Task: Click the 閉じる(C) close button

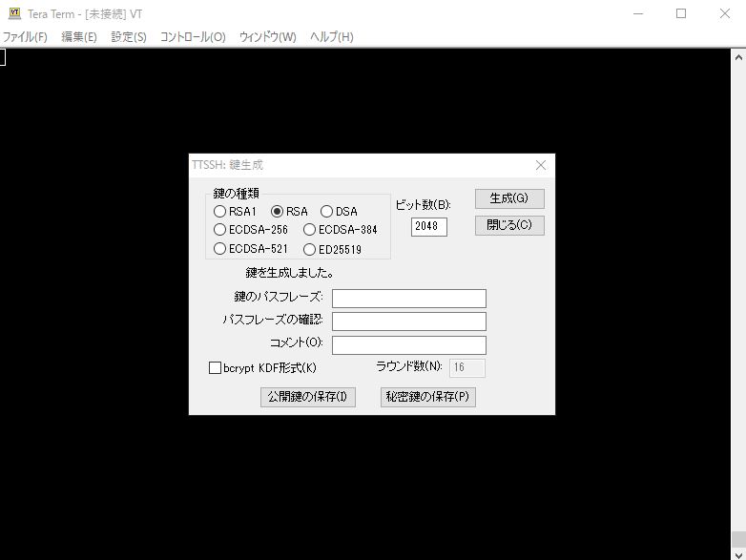Action: [509, 225]
